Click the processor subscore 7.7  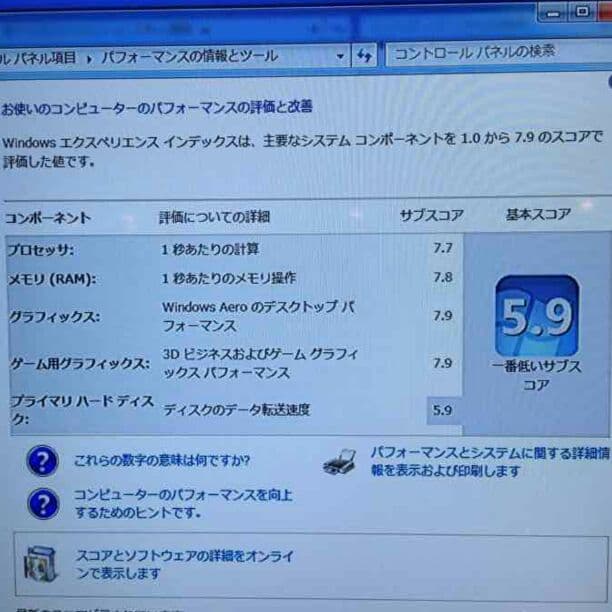(443, 248)
